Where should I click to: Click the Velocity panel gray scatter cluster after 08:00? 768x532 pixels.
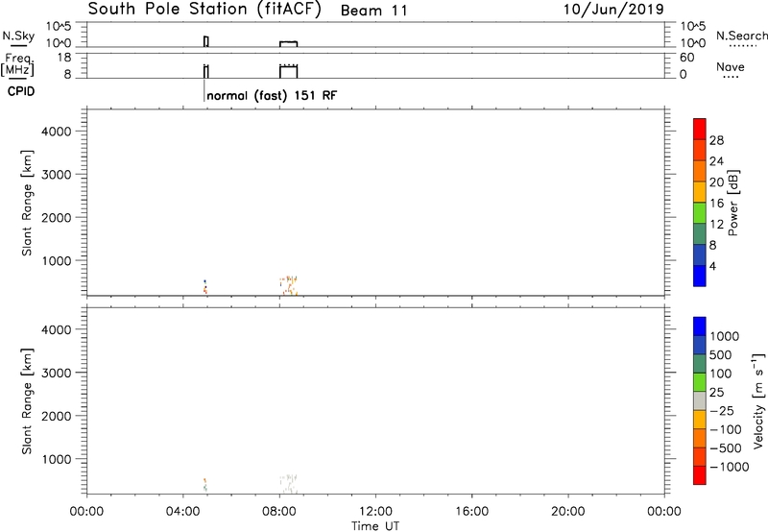click(289, 483)
